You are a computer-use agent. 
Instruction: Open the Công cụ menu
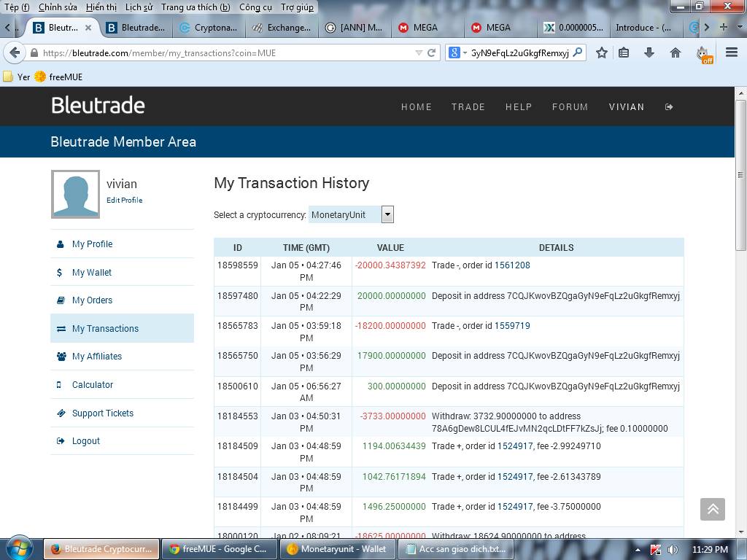tap(255, 7)
